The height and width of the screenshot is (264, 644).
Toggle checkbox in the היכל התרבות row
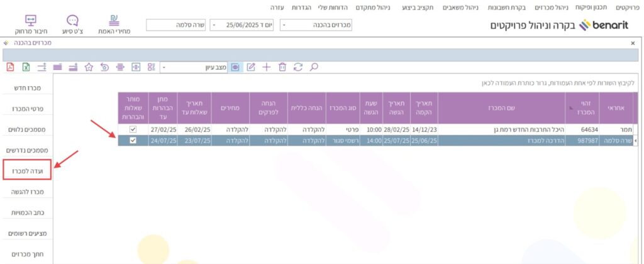(132, 129)
